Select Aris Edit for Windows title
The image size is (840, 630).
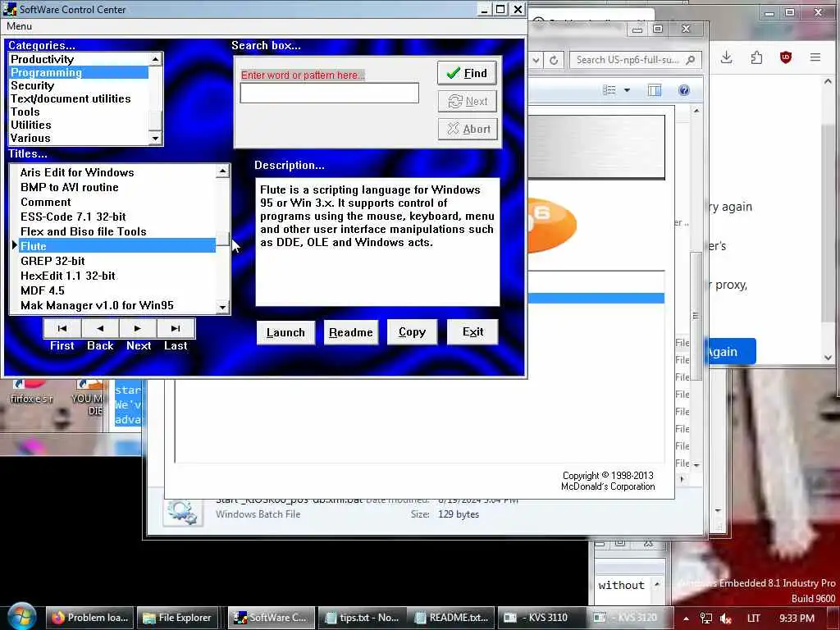tap(116, 172)
